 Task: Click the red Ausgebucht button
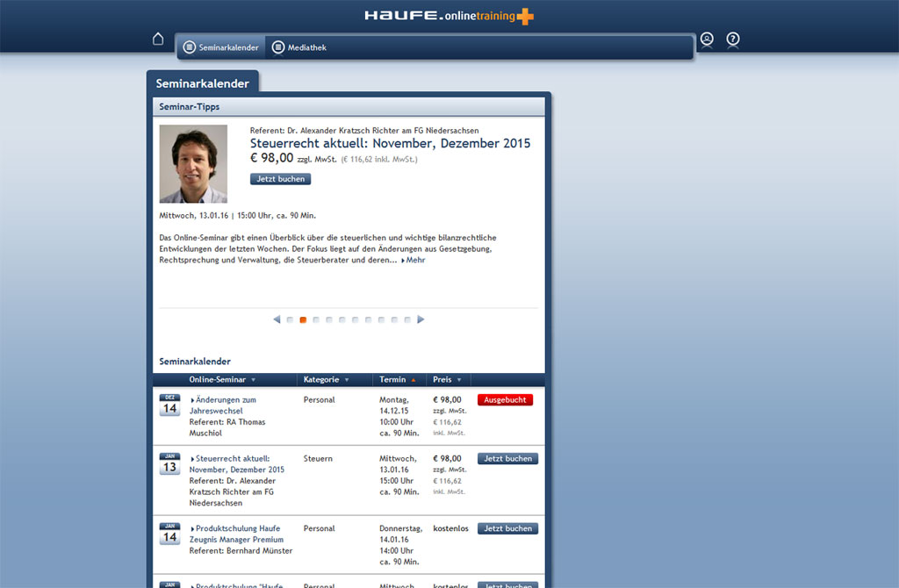click(x=505, y=400)
